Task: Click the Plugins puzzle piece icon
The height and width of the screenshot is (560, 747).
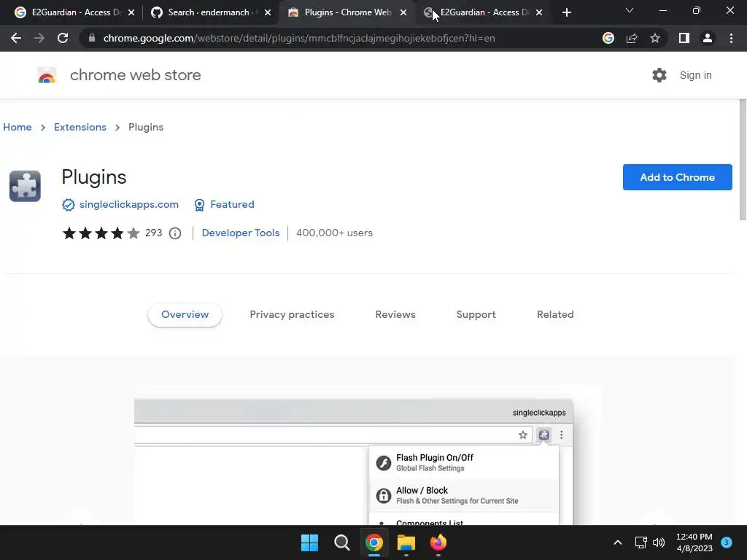Action: pyautogui.click(x=25, y=186)
